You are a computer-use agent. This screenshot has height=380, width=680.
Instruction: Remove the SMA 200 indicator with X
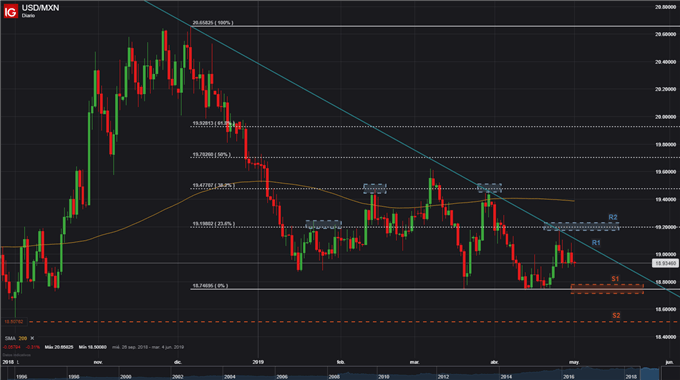[x=32, y=338]
